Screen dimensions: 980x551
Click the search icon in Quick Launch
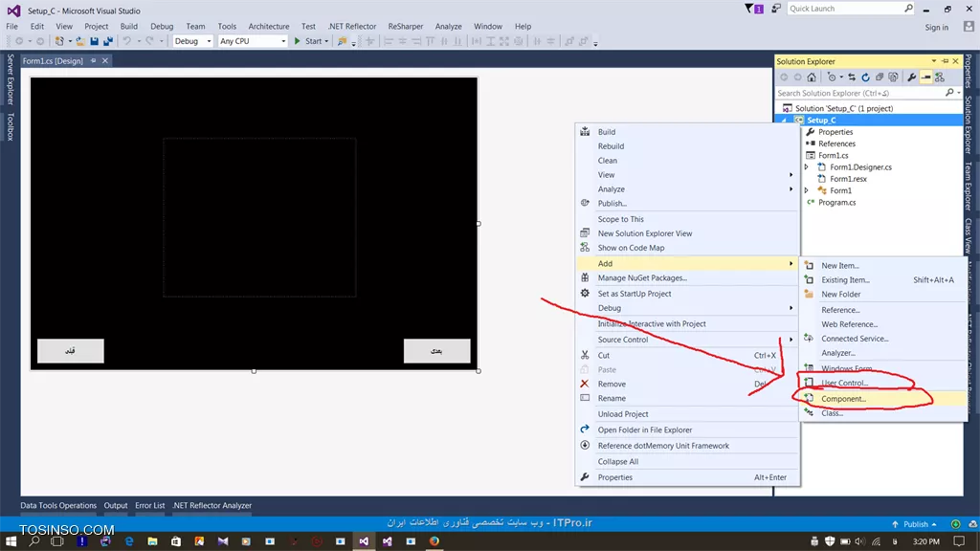pos(909,8)
